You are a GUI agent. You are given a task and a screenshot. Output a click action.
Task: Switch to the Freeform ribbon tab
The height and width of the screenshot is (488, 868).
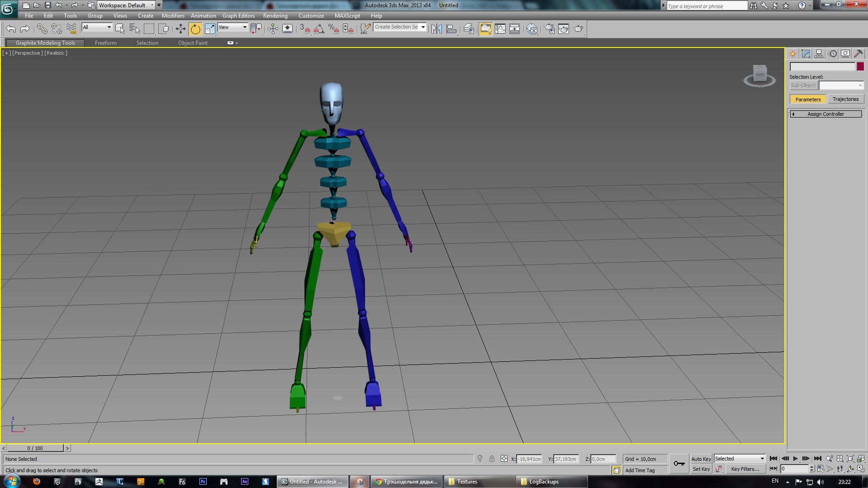pyautogui.click(x=105, y=43)
